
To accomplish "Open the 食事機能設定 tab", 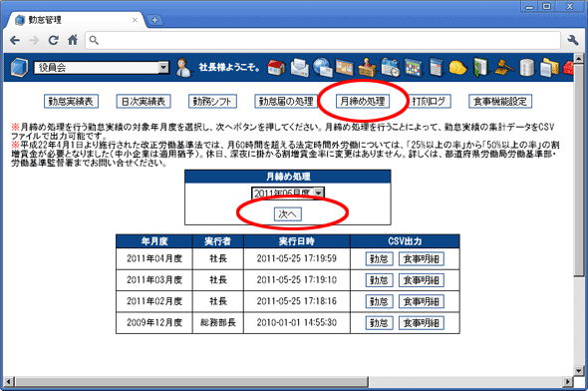I will tap(500, 102).
